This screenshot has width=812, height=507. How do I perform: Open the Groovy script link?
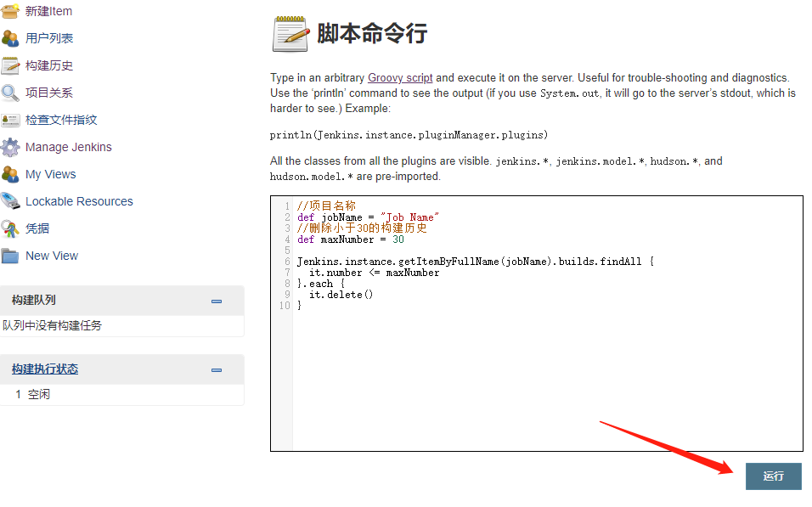point(400,77)
